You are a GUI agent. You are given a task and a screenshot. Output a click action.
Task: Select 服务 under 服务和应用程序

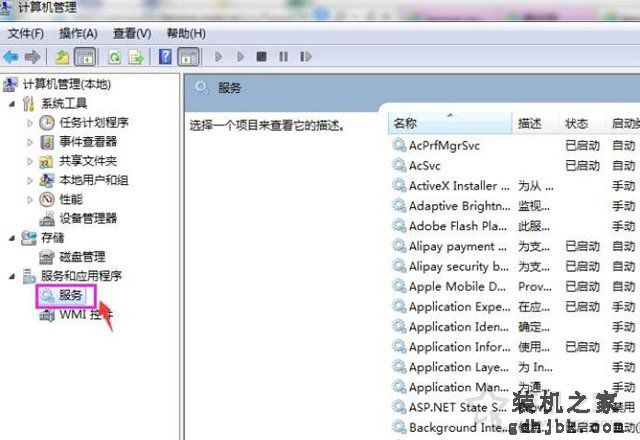[x=71, y=295]
